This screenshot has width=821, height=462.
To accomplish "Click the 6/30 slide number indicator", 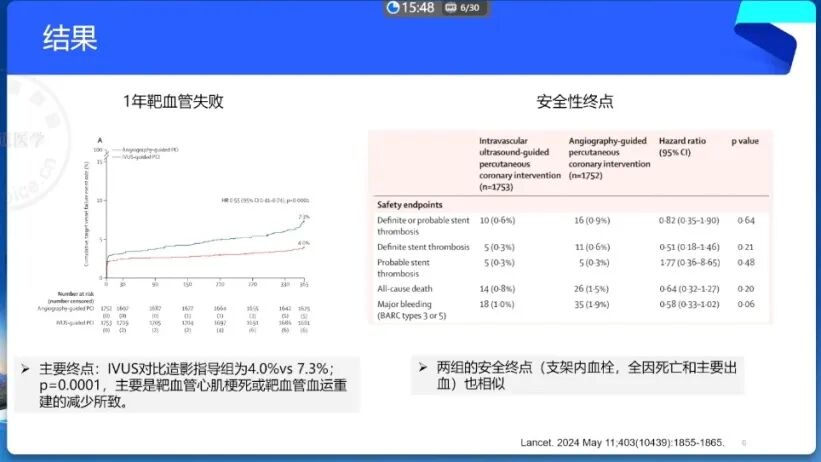I will pos(470,8).
